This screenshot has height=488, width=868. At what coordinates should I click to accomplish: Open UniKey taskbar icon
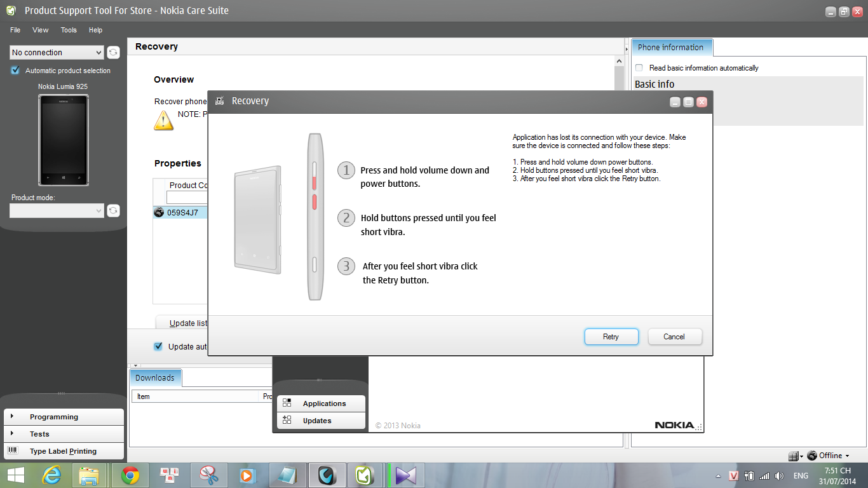(x=170, y=475)
